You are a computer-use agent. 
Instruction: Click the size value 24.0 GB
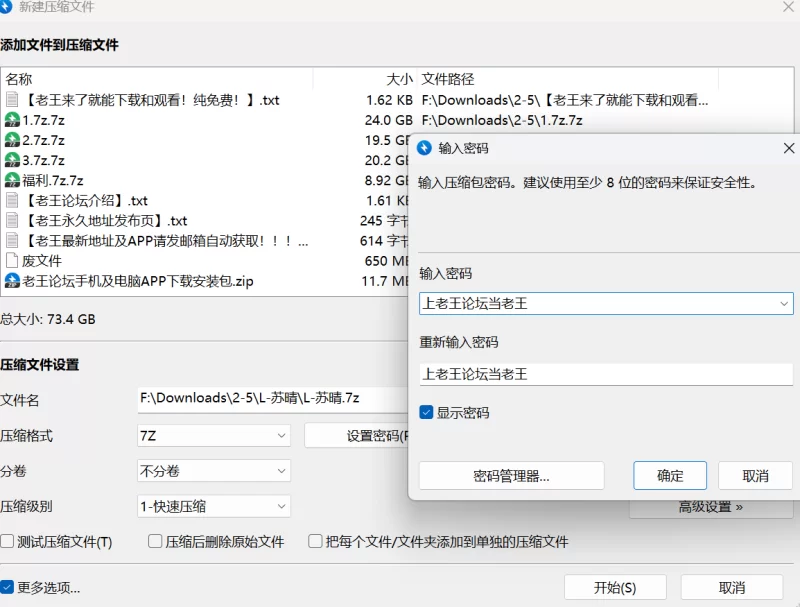click(389, 120)
